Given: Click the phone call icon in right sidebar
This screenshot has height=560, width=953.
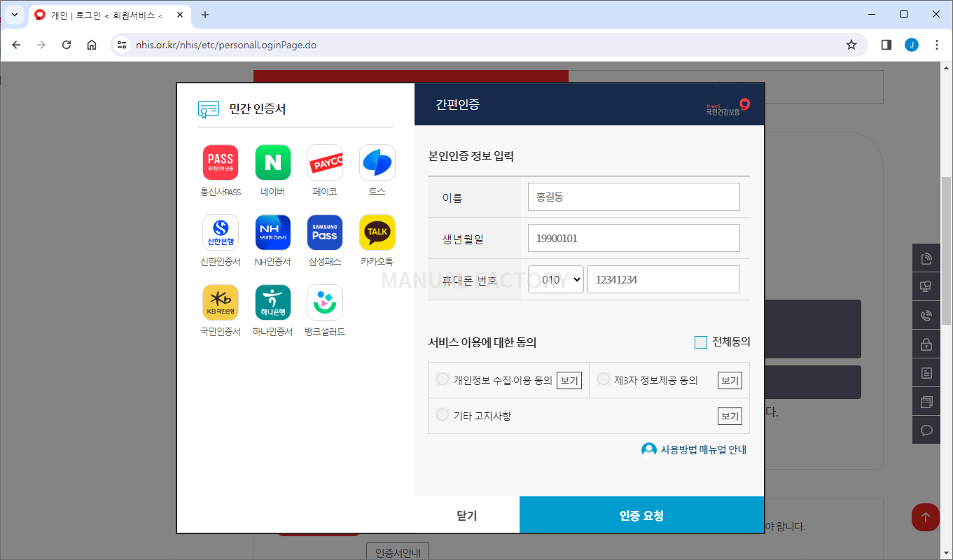Looking at the screenshot, I should point(926,316).
